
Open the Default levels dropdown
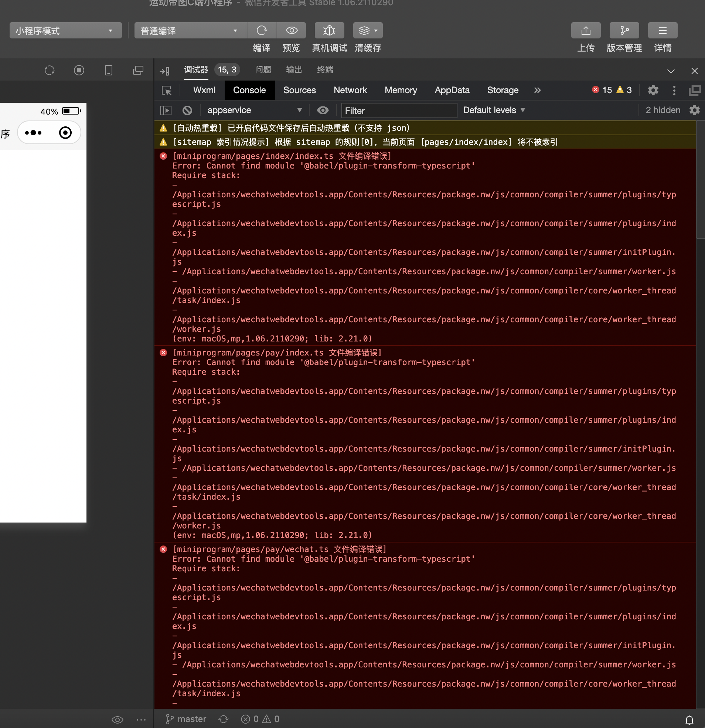click(494, 110)
